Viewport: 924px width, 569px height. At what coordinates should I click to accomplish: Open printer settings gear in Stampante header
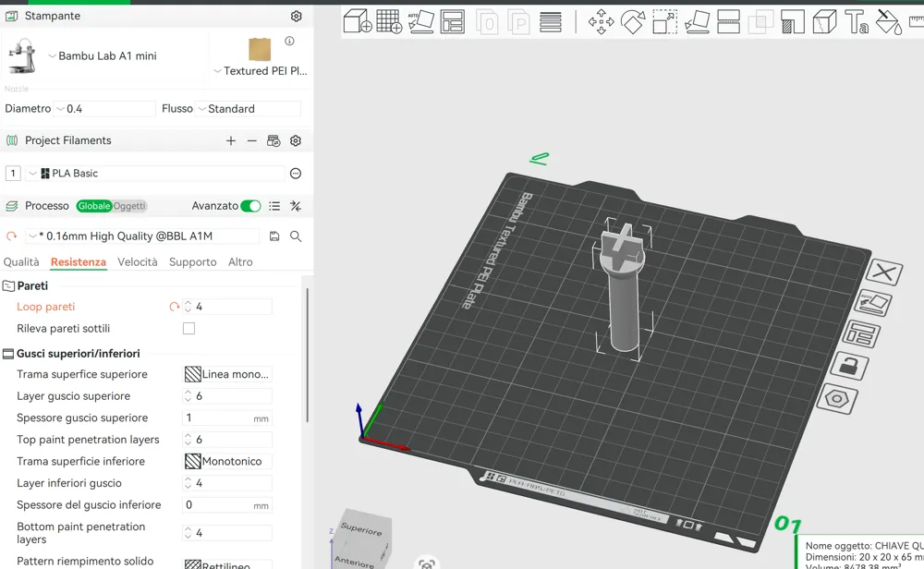tap(296, 16)
